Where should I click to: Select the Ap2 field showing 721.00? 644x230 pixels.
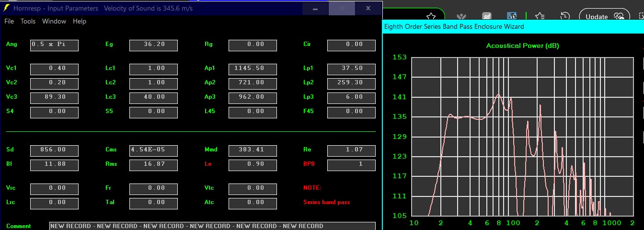[x=253, y=84]
